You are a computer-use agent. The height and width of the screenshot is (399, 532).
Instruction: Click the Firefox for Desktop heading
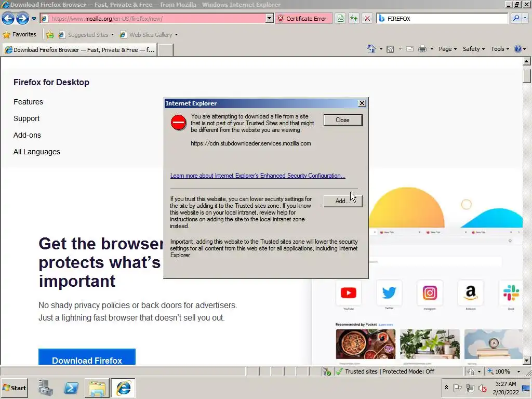point(51,82)
